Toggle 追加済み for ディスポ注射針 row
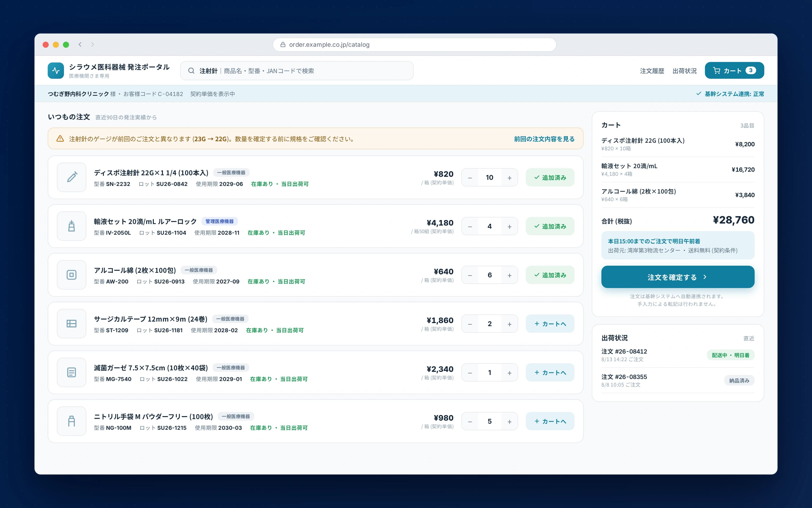Screen dimensions: 812x508 point(550,177)
